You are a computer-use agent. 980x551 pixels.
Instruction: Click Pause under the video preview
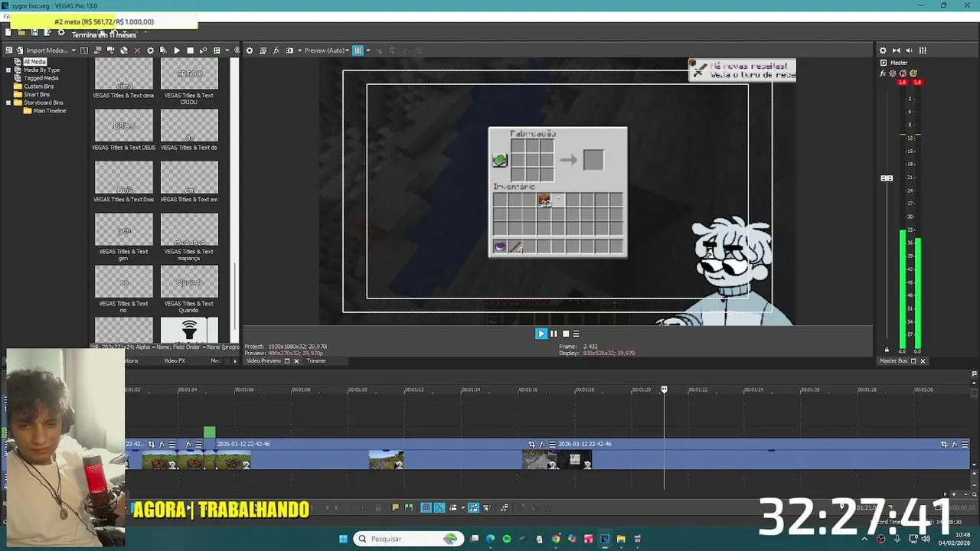[x=554, y=334]
